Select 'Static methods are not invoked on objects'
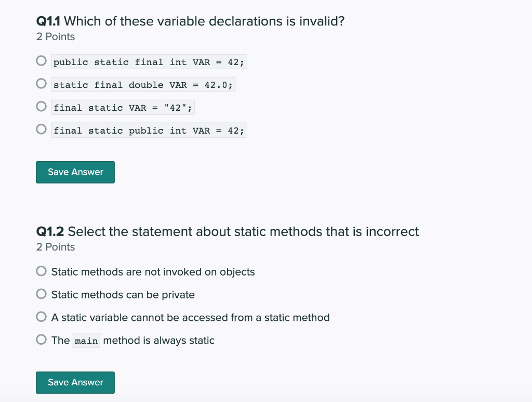The height and width of the screenshot is (402, 532). (x=41, y=271)
